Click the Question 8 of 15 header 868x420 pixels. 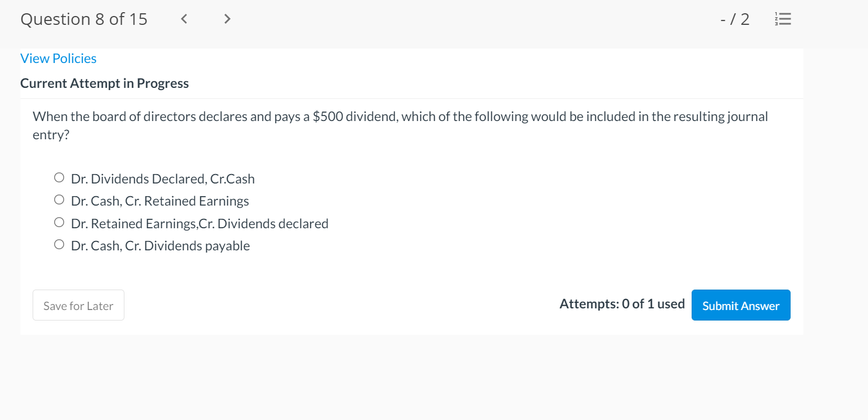coord(83,19)
